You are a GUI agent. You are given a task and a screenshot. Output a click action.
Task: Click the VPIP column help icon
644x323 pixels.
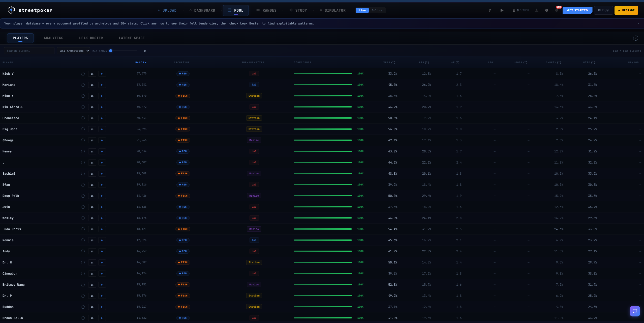(393, 63)
